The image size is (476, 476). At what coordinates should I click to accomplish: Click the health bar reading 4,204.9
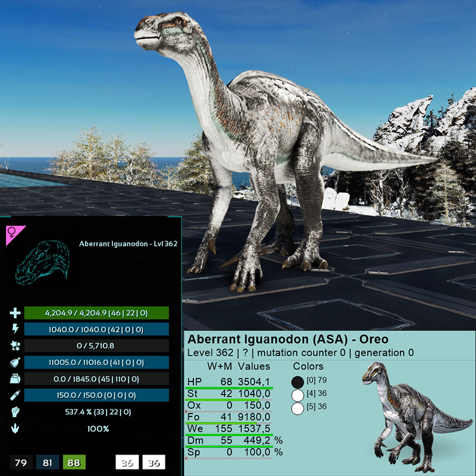(x=96, y=313)
